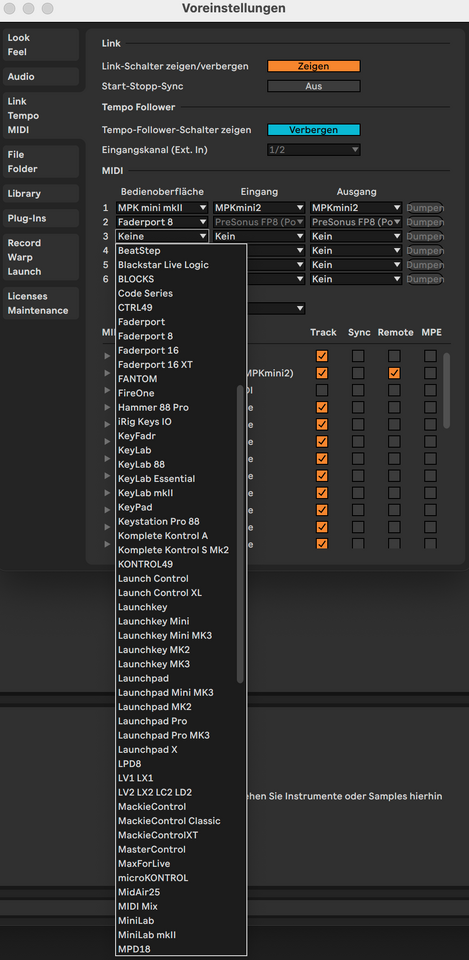The height and width of the screenshot is (960, 469).
Task: Open row 1 Ausgang MPKmini2 dropdown
Action: (x=356, y=208)
